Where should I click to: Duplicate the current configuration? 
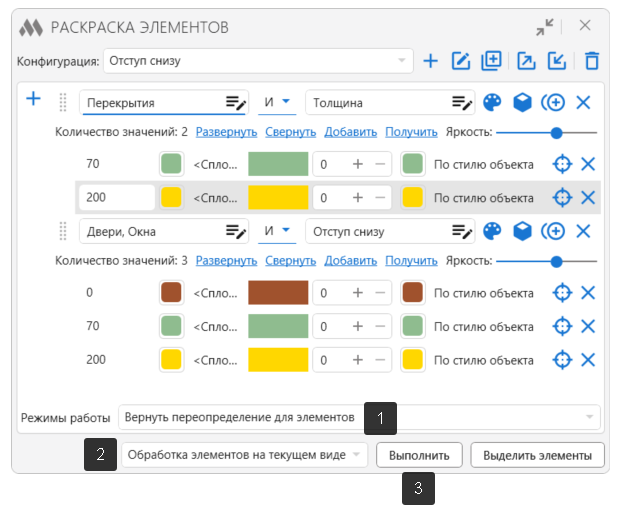pos(491,61)
